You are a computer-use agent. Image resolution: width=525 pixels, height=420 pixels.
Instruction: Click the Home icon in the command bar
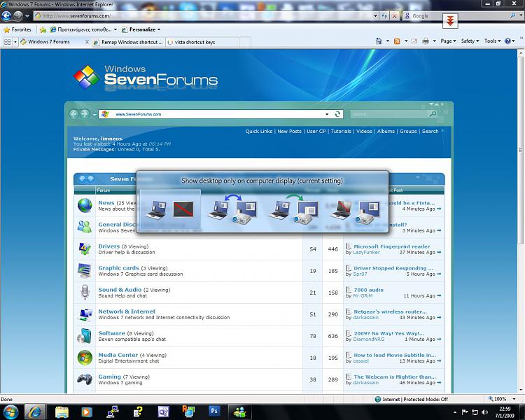click(x=379, y=41)
